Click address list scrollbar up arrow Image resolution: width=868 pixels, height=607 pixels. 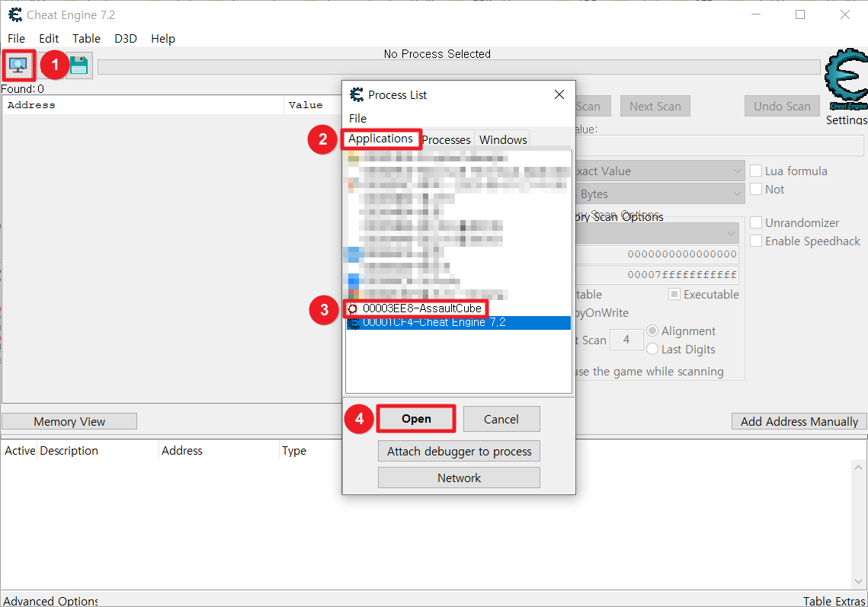[x=858, y=468]
